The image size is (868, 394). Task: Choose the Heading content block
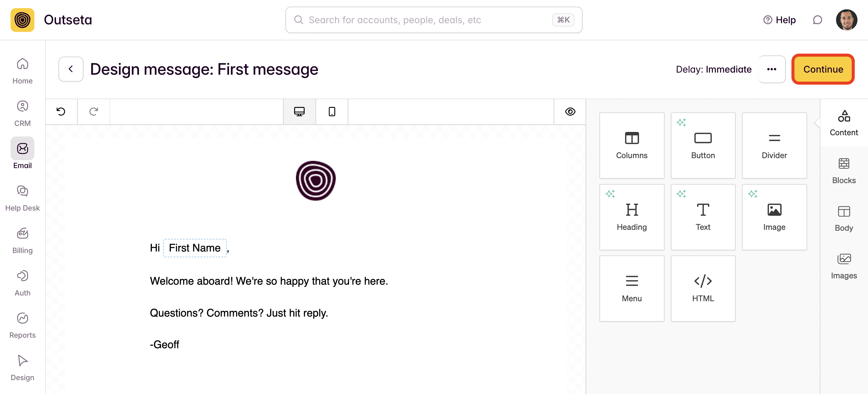[631, 217]
